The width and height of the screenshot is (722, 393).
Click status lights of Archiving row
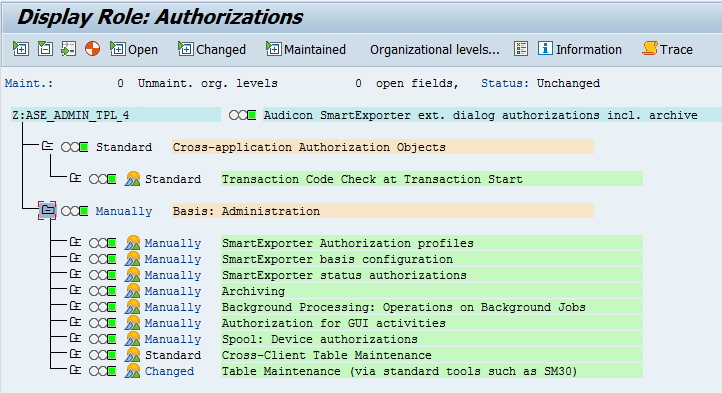103,291
